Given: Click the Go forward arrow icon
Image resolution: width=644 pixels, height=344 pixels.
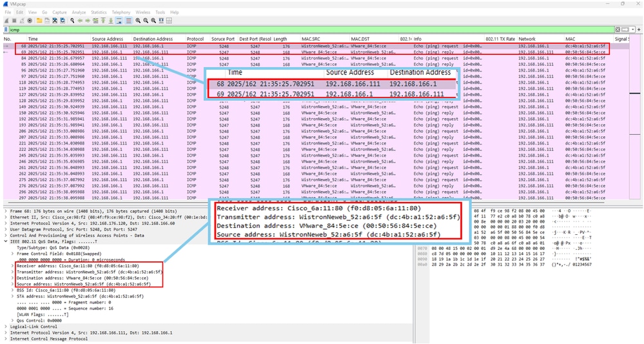Looking at the screenshot, I should coord(88,21).
